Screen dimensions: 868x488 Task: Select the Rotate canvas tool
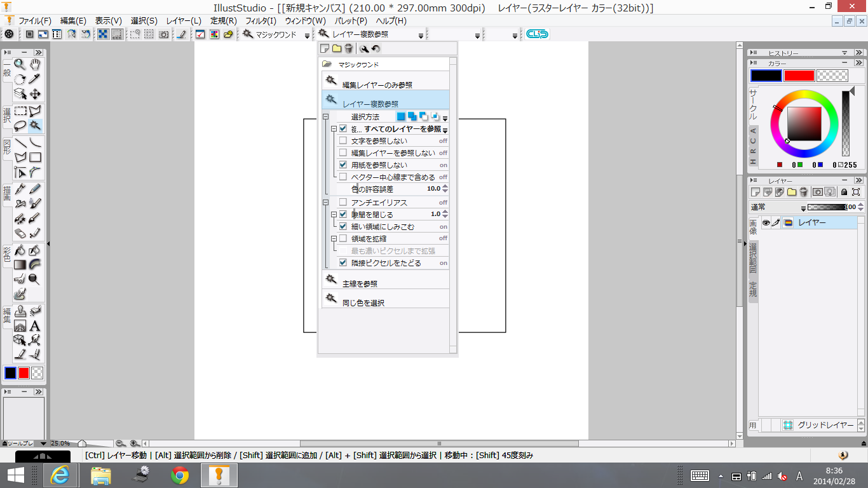coord(20,79)
